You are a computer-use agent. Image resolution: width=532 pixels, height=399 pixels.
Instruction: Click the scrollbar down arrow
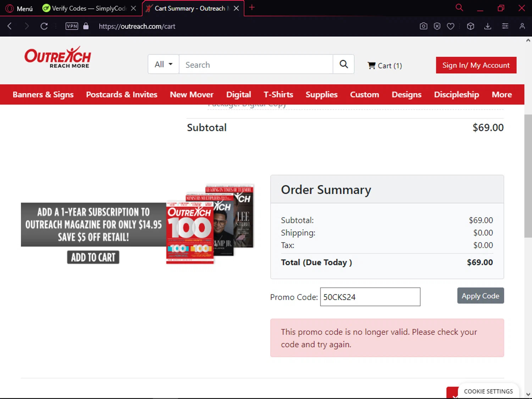click(528, 394)
